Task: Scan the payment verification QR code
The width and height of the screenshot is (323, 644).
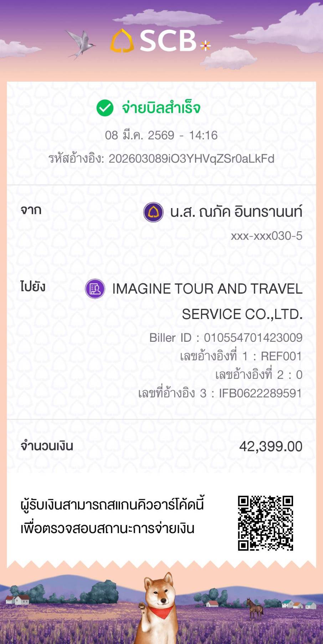Action: click(x=266, y=523)
